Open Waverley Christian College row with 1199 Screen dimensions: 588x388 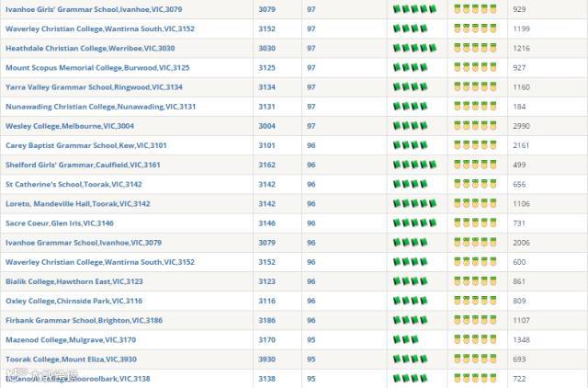[100, 29]
